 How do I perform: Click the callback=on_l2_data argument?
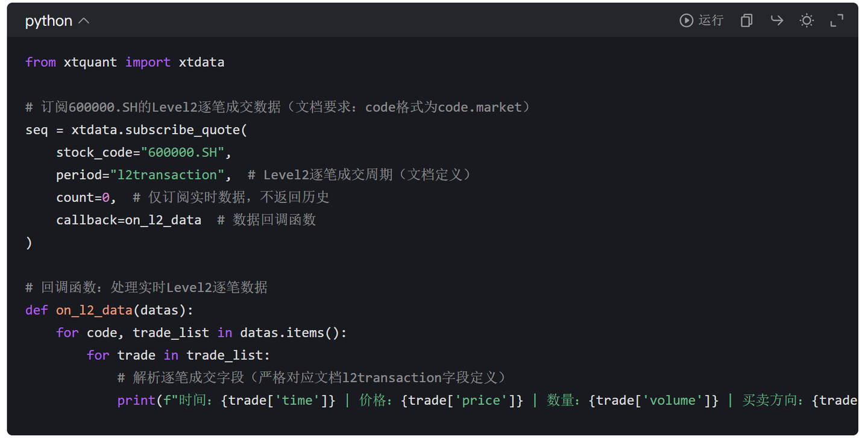pos(128,220)
